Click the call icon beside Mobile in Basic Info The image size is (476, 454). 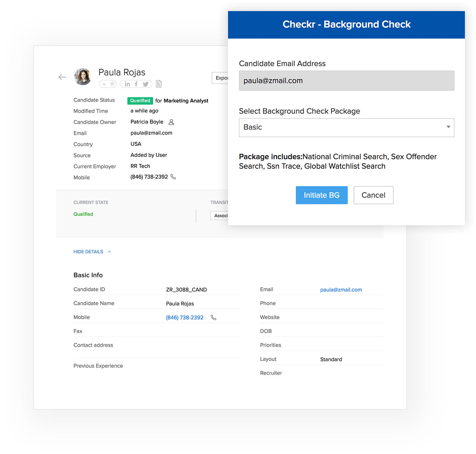[213, 317]
